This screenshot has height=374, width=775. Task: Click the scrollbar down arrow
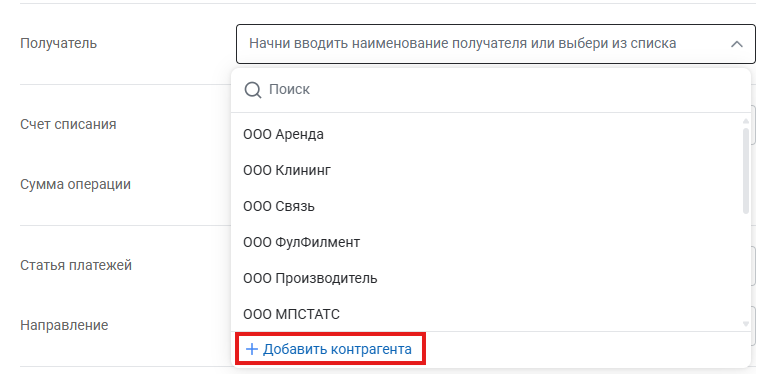(746, 324)
